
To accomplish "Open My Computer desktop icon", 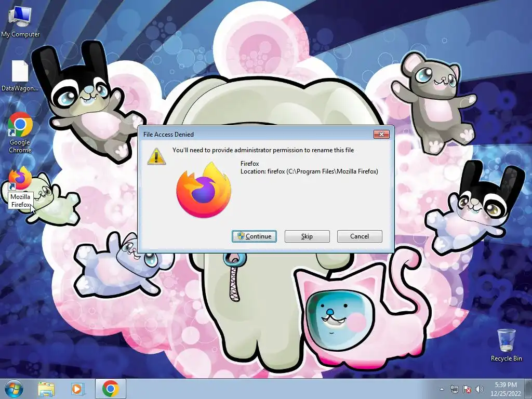I will [20, 21].
